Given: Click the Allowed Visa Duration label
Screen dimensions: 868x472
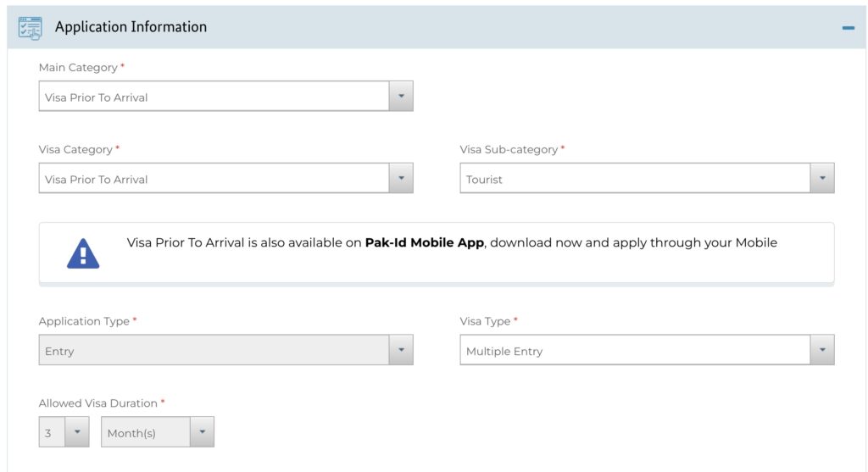Looking at the screenshot, I should (98, 403).
